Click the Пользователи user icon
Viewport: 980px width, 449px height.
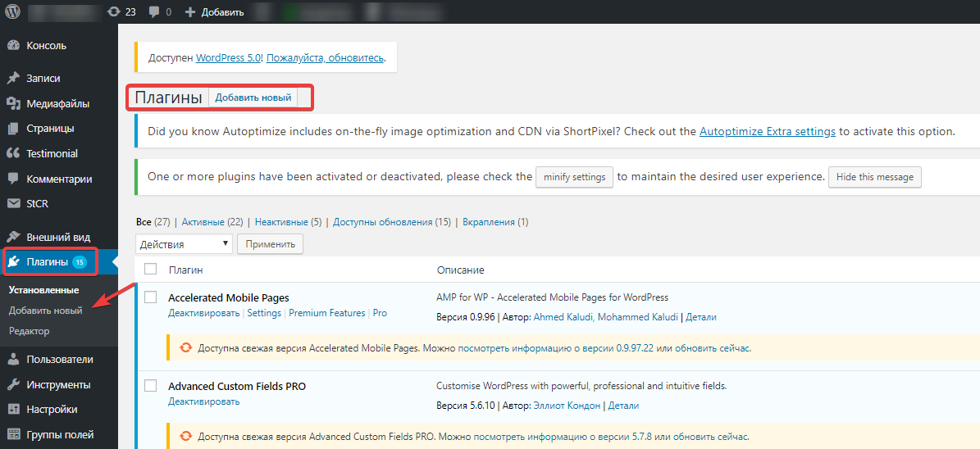point(13,360)
